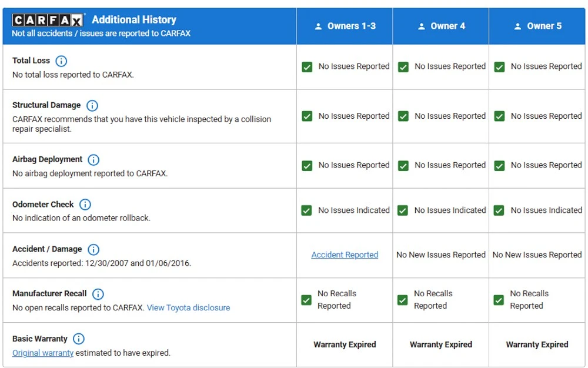Click Structural Damage green check for Owner 4

tap(403, 116)
